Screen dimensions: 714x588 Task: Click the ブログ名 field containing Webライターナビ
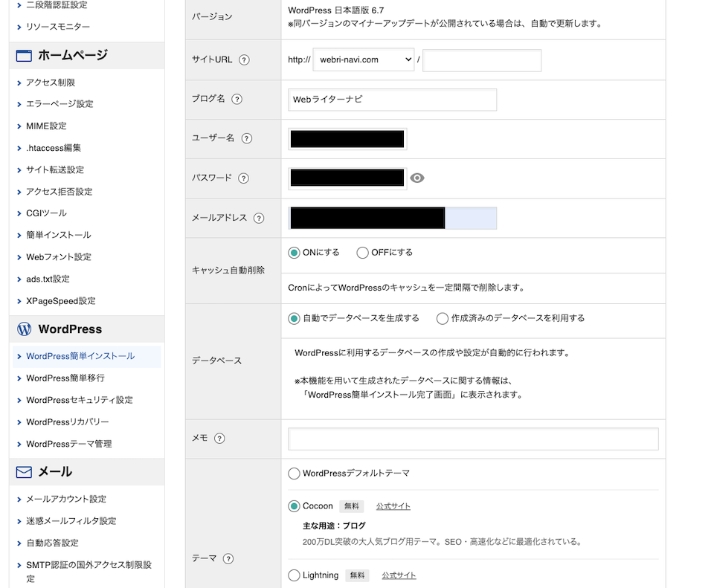(x=392, y=100)
